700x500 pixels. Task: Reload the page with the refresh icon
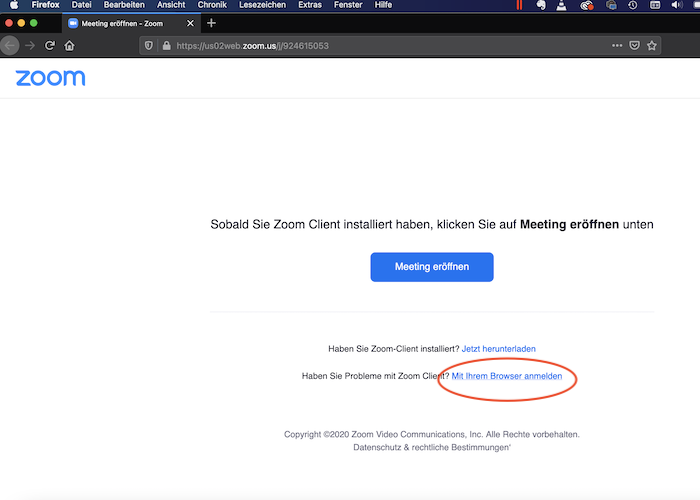coord(49,45)
